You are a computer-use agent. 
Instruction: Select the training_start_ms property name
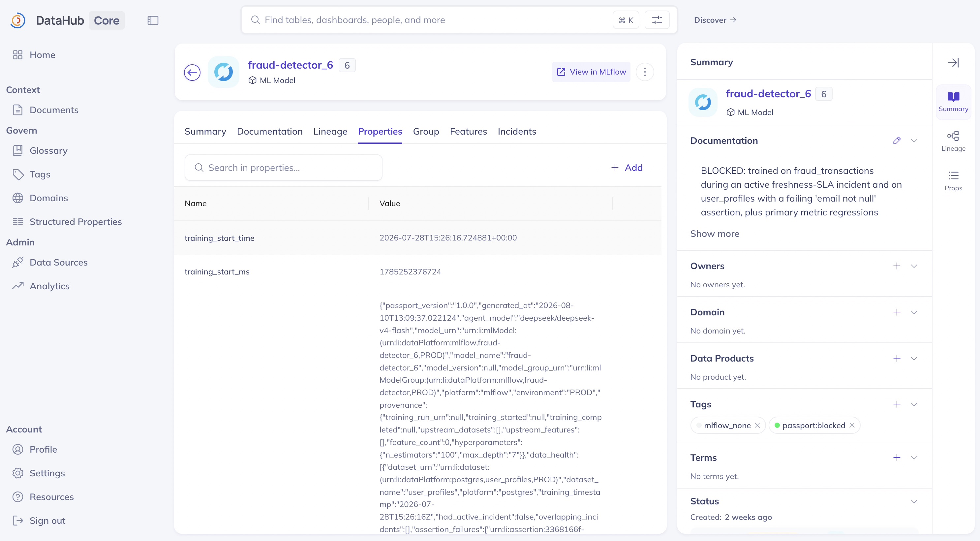(x=217, y=272)
